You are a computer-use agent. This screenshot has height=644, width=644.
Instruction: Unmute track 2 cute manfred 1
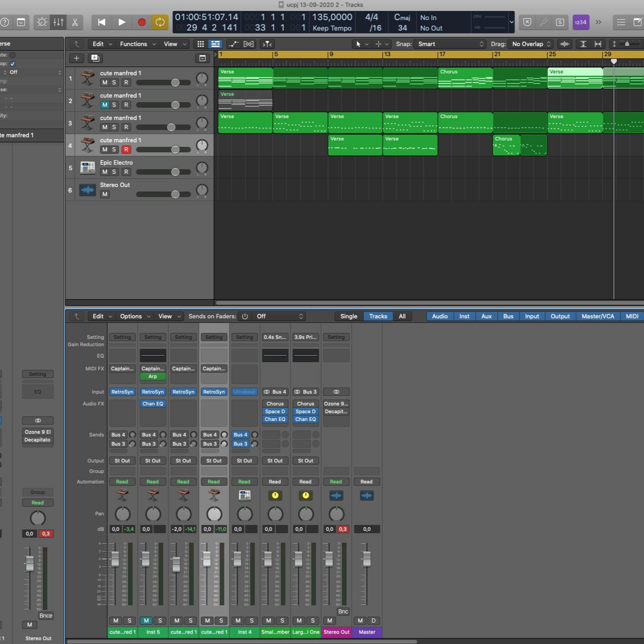pos(105,105)
